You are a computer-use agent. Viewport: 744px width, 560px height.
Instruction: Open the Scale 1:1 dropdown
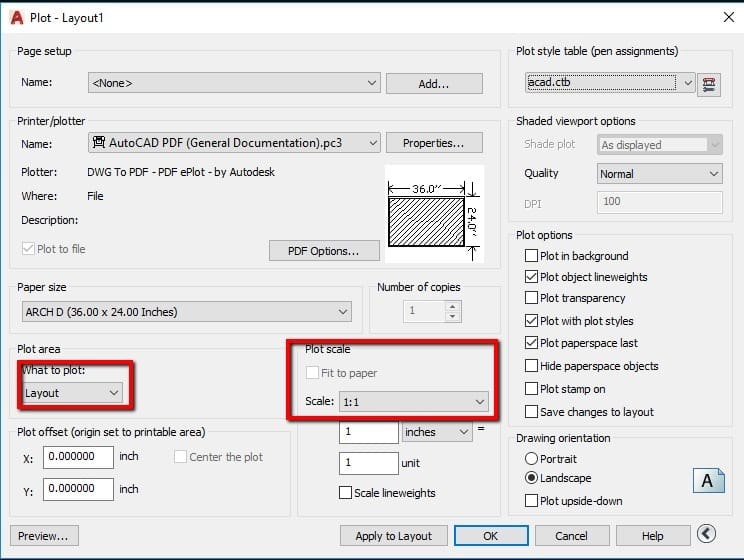[413, 401]
